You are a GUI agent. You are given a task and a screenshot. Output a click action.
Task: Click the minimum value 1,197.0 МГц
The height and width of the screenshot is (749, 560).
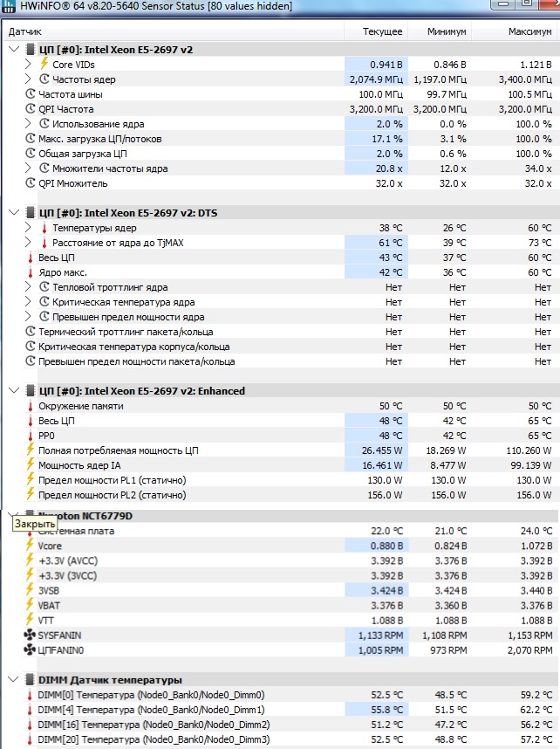[440, 79]
